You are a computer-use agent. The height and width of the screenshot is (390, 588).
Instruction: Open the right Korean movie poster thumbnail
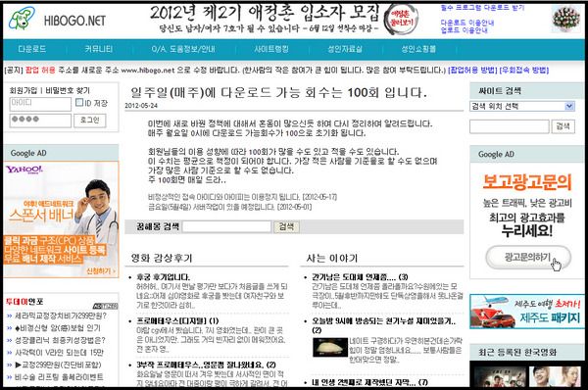click(x=555, y=376)
